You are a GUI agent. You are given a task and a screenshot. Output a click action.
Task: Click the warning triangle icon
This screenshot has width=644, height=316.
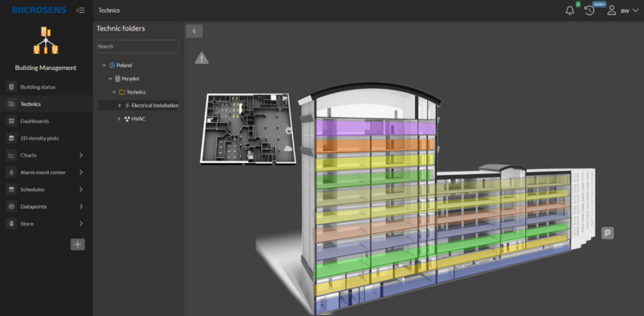202,58
